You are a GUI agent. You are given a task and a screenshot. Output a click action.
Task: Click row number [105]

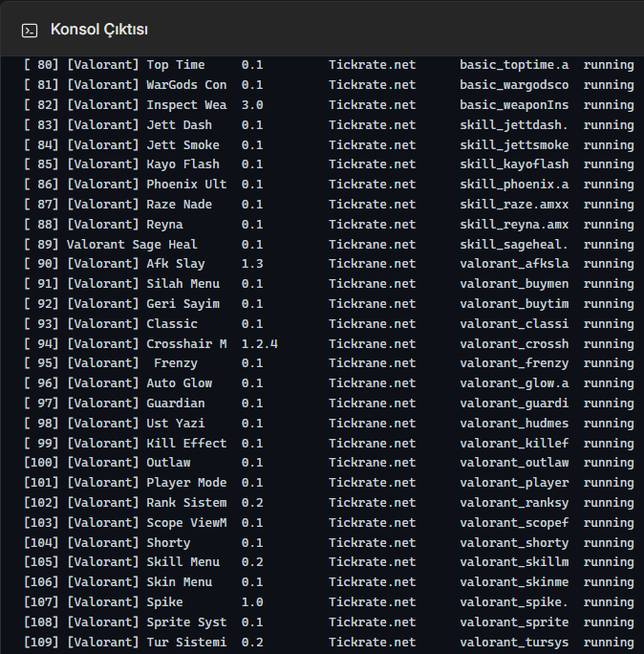click(x=41, y=562)
